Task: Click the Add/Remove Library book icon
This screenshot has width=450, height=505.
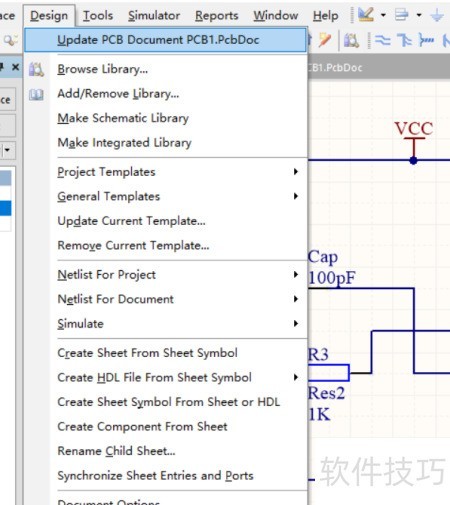Action: (36, 95)
